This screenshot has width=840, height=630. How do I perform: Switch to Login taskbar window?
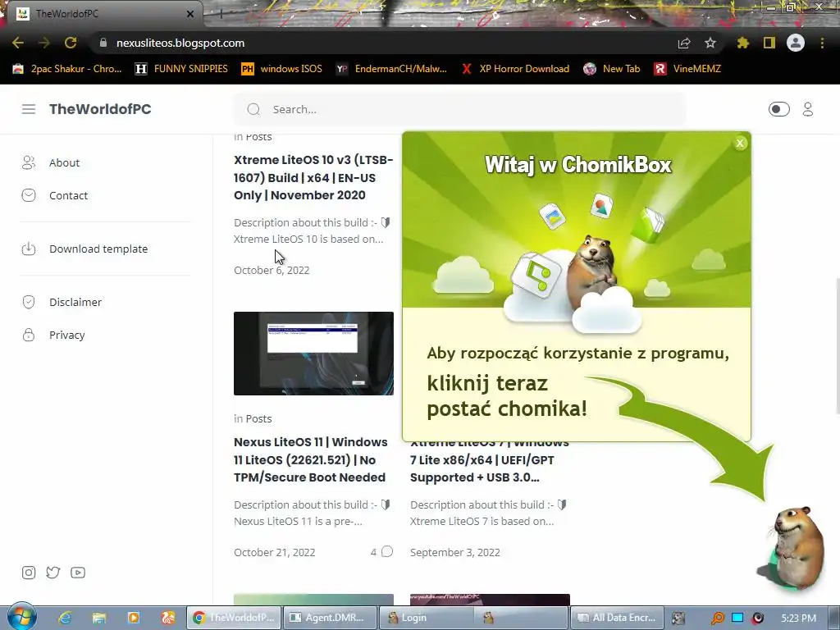click(425, 618)
